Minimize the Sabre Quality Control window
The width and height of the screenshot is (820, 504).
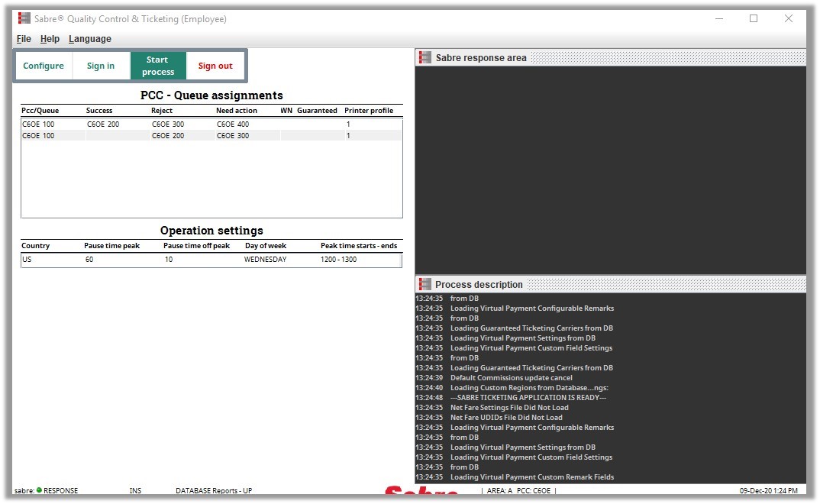click(719, 19)
